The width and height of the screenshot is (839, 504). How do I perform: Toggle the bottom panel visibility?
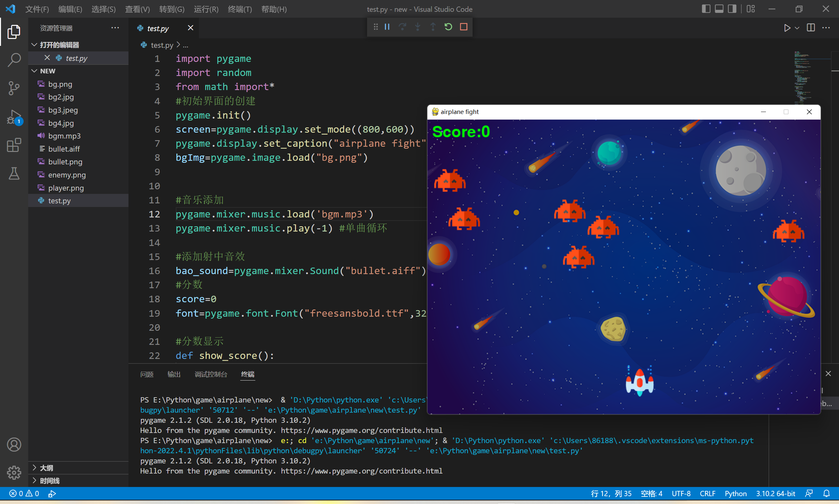(719, 9)
